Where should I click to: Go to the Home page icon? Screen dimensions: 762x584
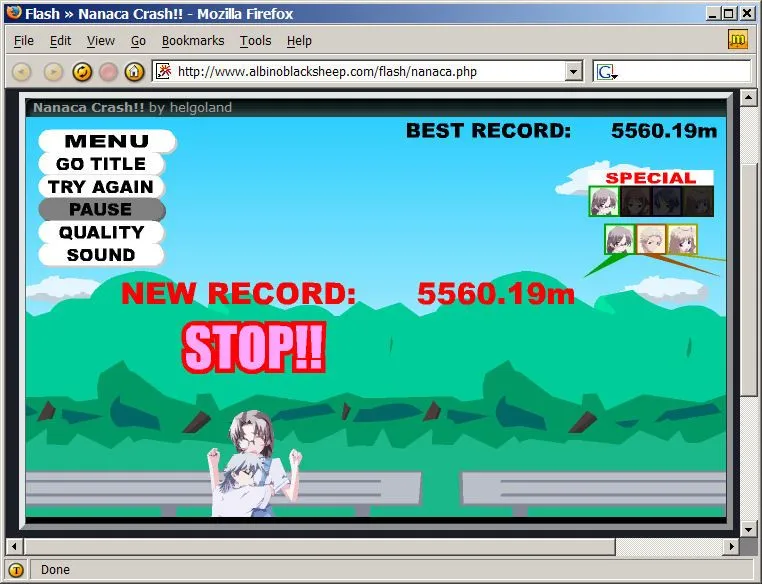click(x=134, y=72)
